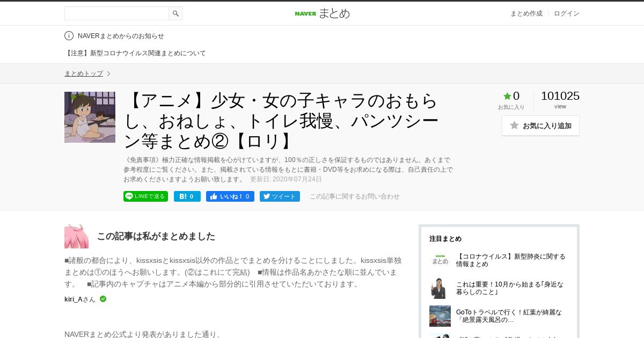Screen dimensions: 644x338
Task: Select the 101025 view count
Action: point(560,96)
